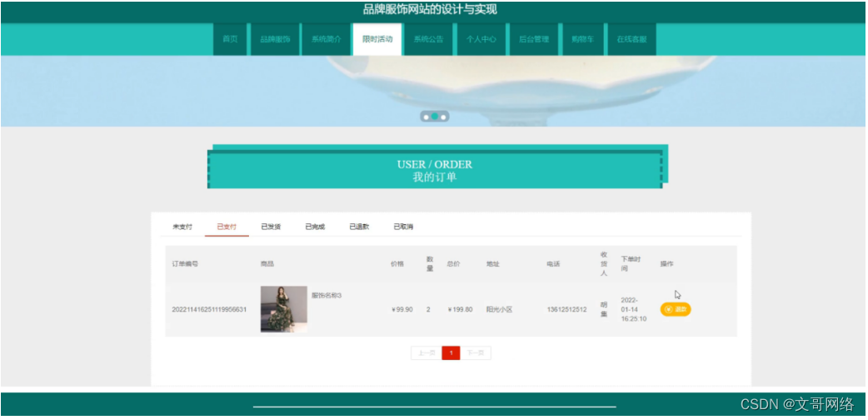
Task: Switch to the 已支付 orders tab
Action: pyautogui.click(x=227, y=227)
